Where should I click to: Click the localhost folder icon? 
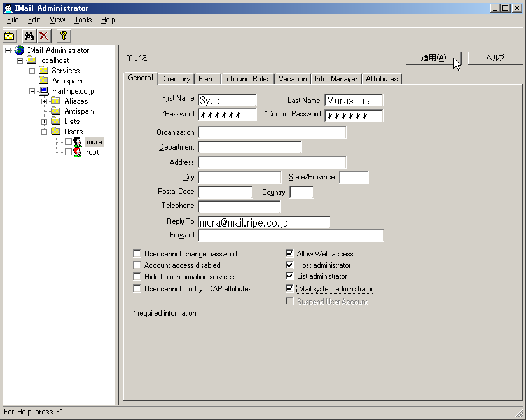point(32,60)
